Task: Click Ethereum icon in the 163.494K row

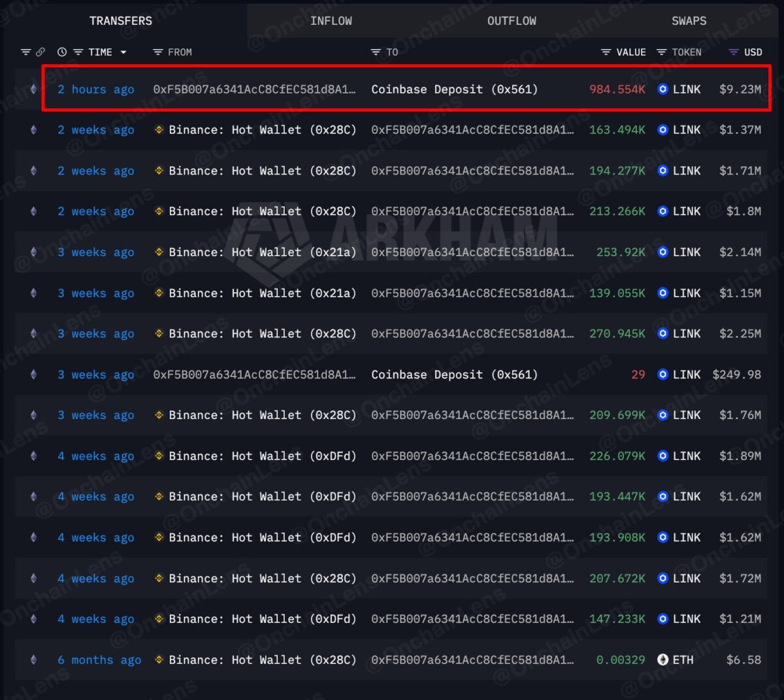Action: 33,130
